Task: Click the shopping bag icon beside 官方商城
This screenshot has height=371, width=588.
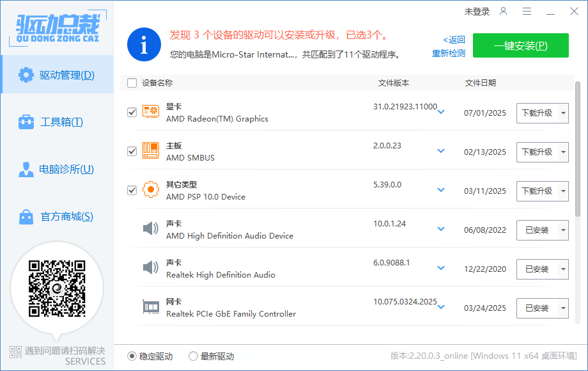Action: [26, 216]
